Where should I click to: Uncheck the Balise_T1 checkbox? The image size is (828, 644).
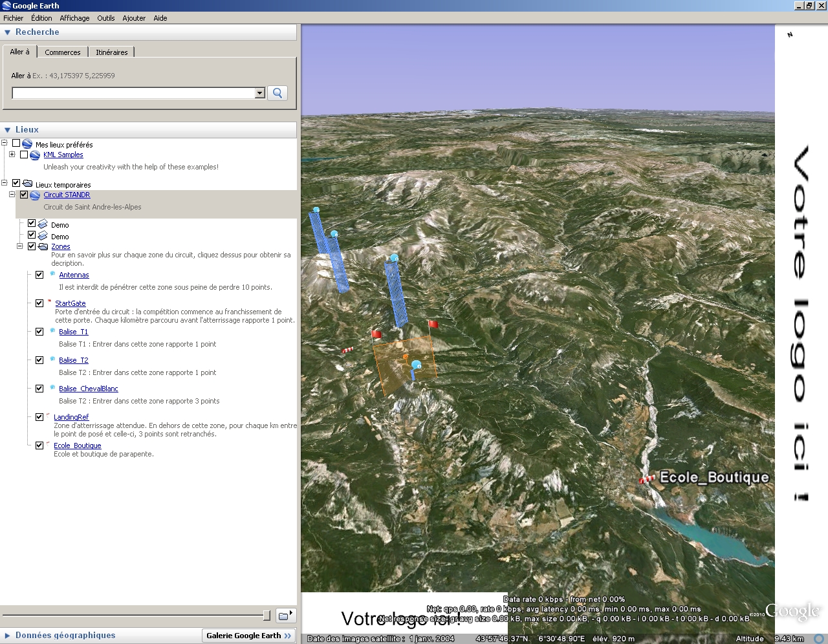coord(39,332)
